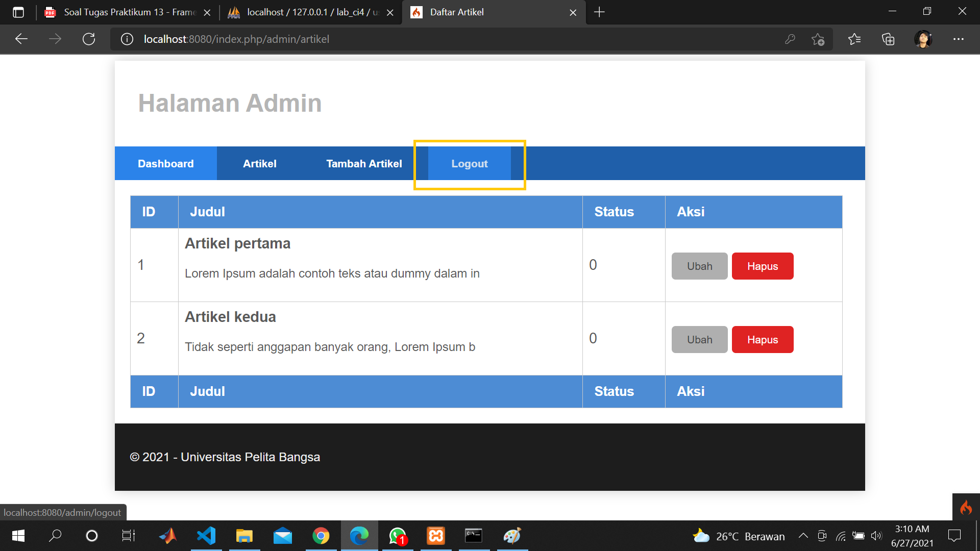Open the browser settings ellipsis menu
Screen dimensions: 980x551
[959, 39]
